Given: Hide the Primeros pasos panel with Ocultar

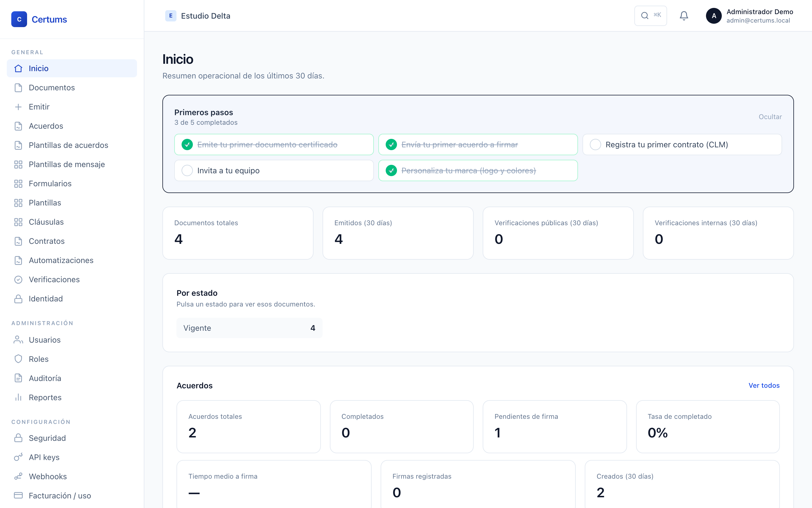Looking at the screenshot, I should [x=770, y=117].
